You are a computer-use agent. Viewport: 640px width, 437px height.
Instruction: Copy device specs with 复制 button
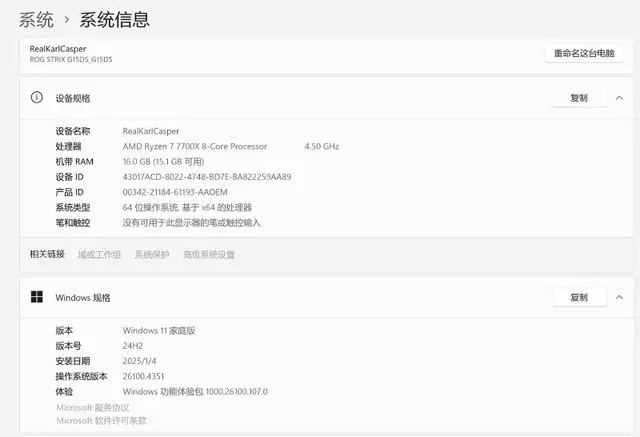[x=579, y=98]
